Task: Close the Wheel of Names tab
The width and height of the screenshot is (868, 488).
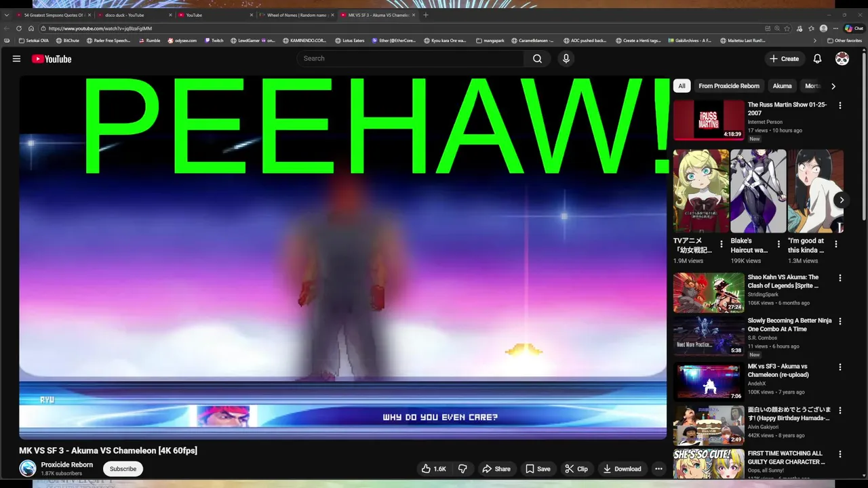Action: point(333,15)
